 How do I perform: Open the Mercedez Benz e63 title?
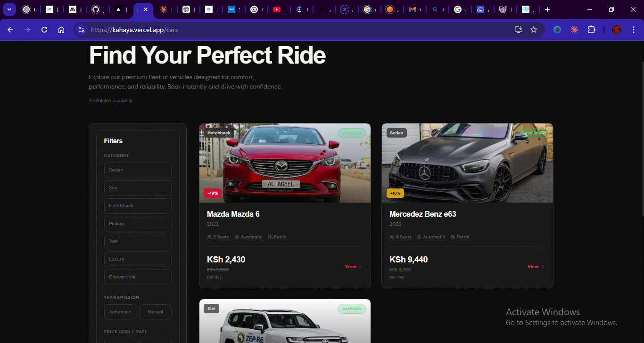tap(423, 214)
